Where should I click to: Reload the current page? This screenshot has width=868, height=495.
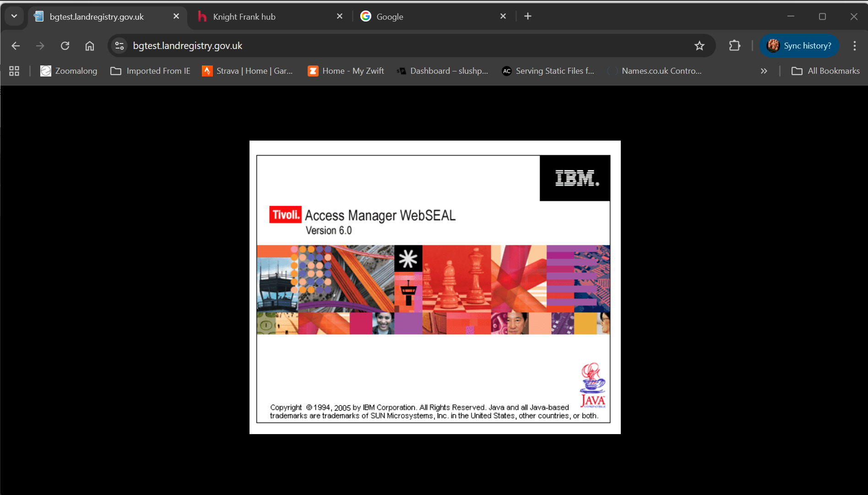pyautogui.click(x=65, y=46)
